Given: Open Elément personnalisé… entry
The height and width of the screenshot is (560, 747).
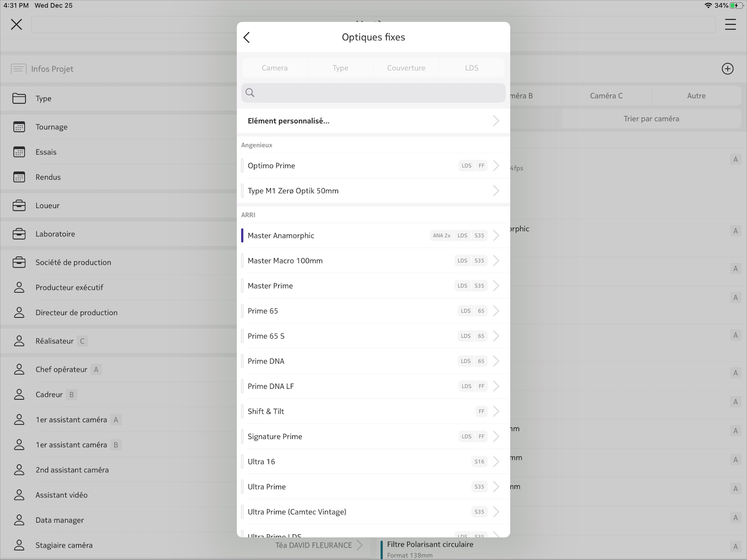Looking at the screenshot, I should click(373, 121).
